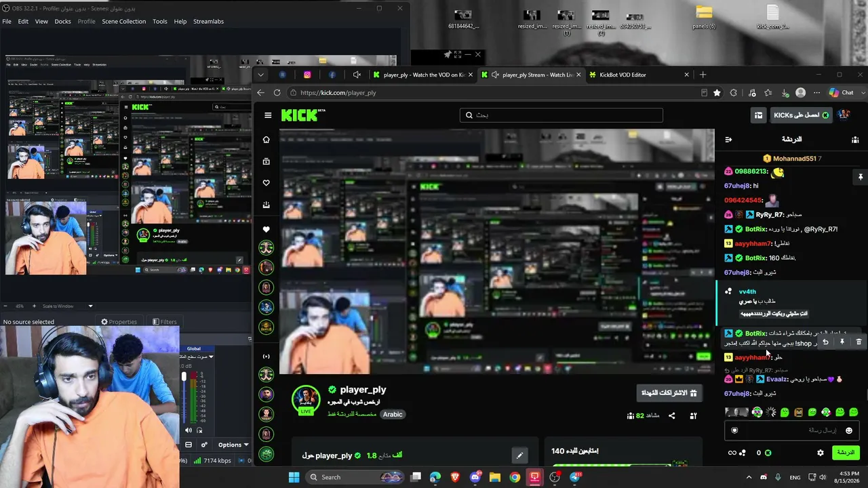This screenshot has height=488, width=868.
Task: Open the OBS audio source name dropdown
Action: pyautogui.click(x=196, y=357)
